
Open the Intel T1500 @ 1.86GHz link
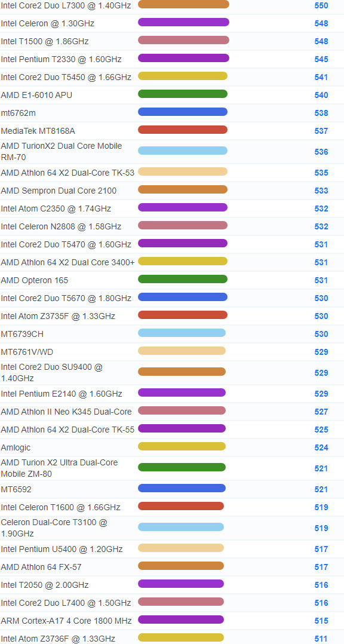(45, 41)
